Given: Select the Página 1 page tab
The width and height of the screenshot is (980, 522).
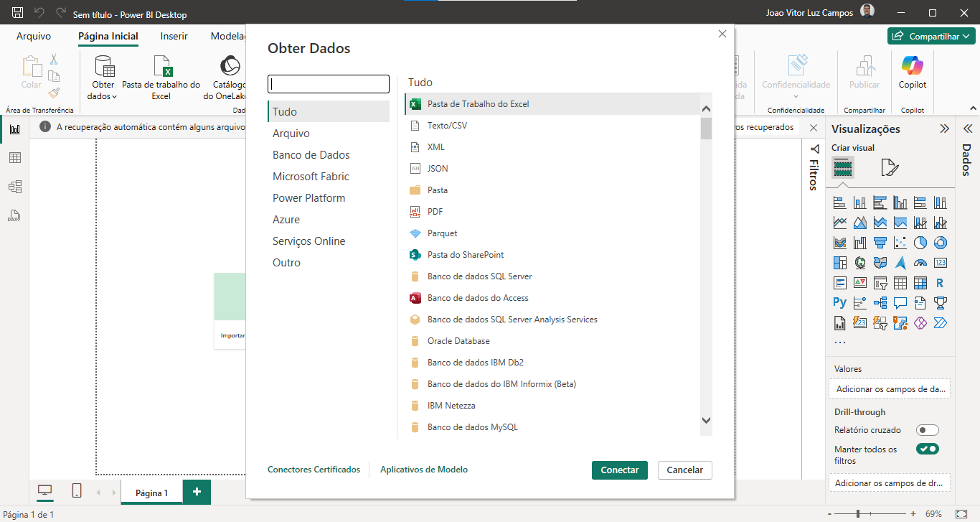Looking at the screenshot, I should [x=151, y=493].
